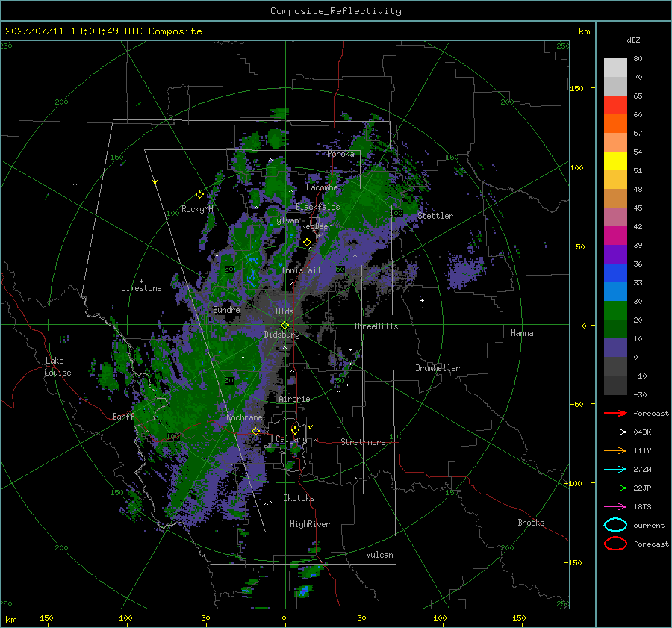672x628 pixels.
Task: Click the Stettler label on map
Action: (x=435, y=216)
